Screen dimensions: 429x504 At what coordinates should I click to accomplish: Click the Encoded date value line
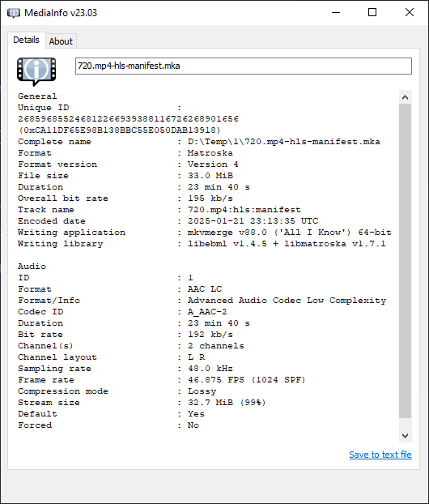(x=253, y=221)
